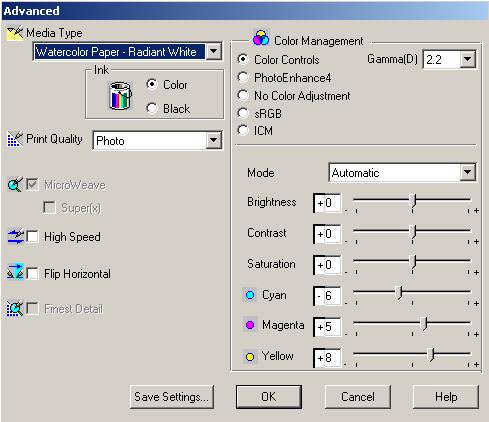Click the Flip Horizontal icon
The image size is (489, 422).
[x=15, y=272]
